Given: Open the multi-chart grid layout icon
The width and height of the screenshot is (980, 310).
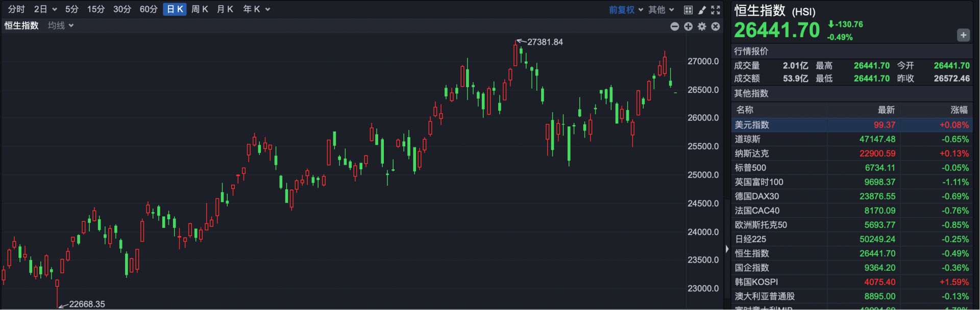Looking at the screenshot, I should pos(688,10).
